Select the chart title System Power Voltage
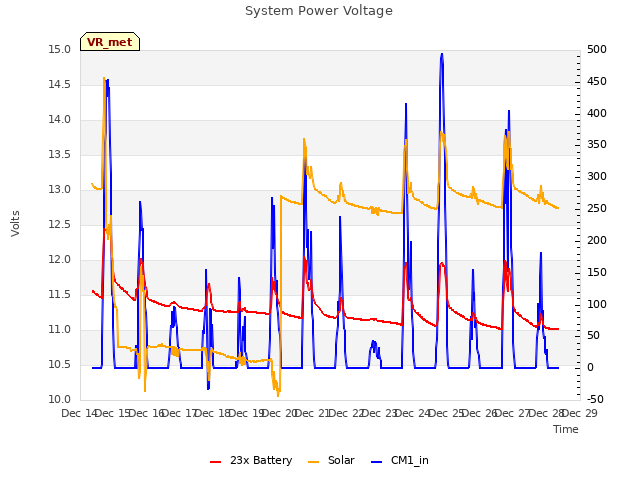Viewport: 640px width, 480px height. tap(319, 11)
